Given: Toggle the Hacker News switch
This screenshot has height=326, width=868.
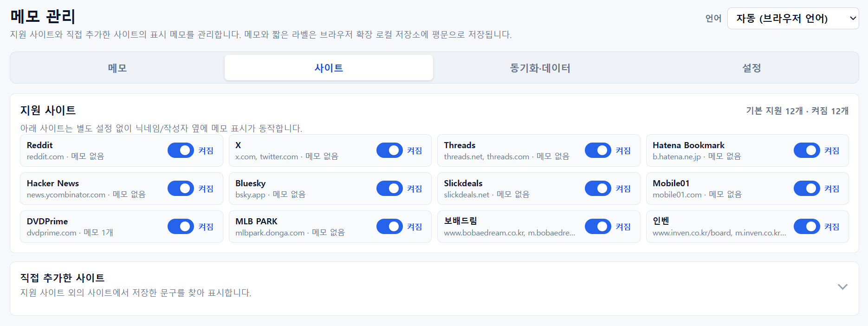Looking at the screenshot, I should 181,189.
